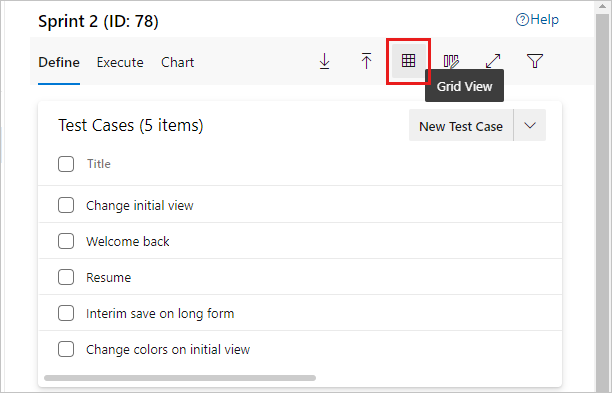The height and width of the screenshot is (393, 612).
Task: Open the Resume test case title
Action: pos(109,277)
